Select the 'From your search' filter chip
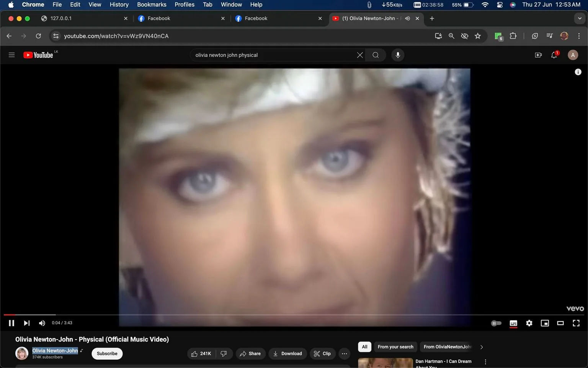Viewport: 588px width, 368px height. [395, 347]
